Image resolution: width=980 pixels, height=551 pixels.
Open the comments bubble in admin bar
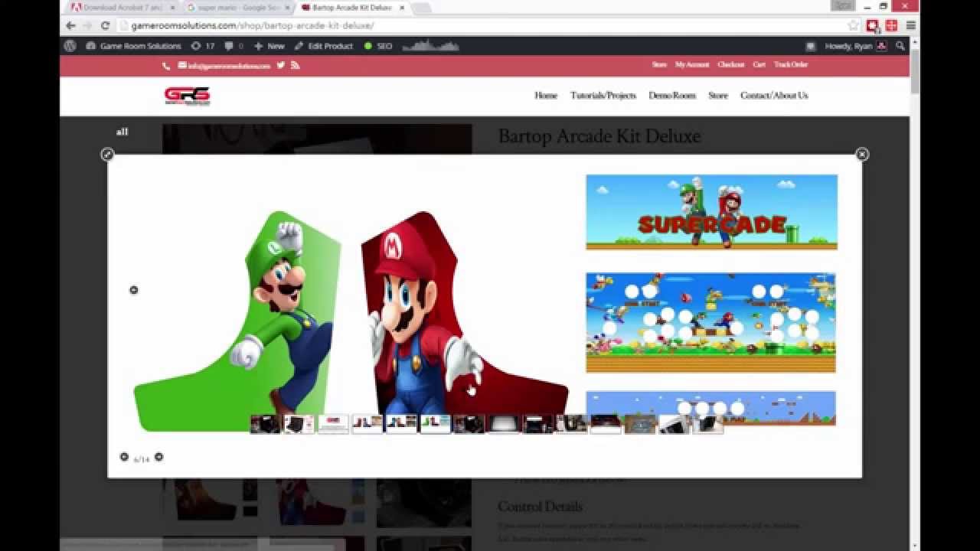(234, 46)
